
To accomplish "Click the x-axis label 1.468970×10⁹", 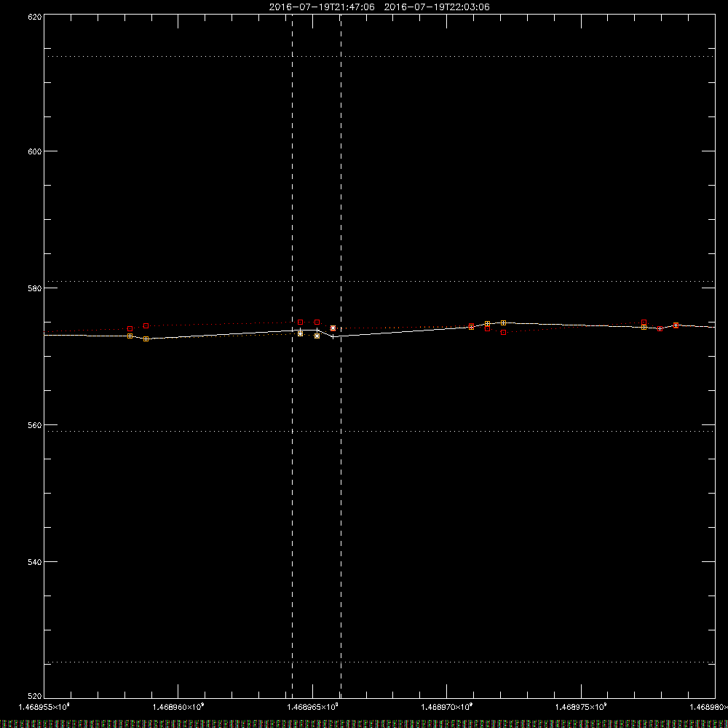I will pyautogui.click(x=447, y=707).
